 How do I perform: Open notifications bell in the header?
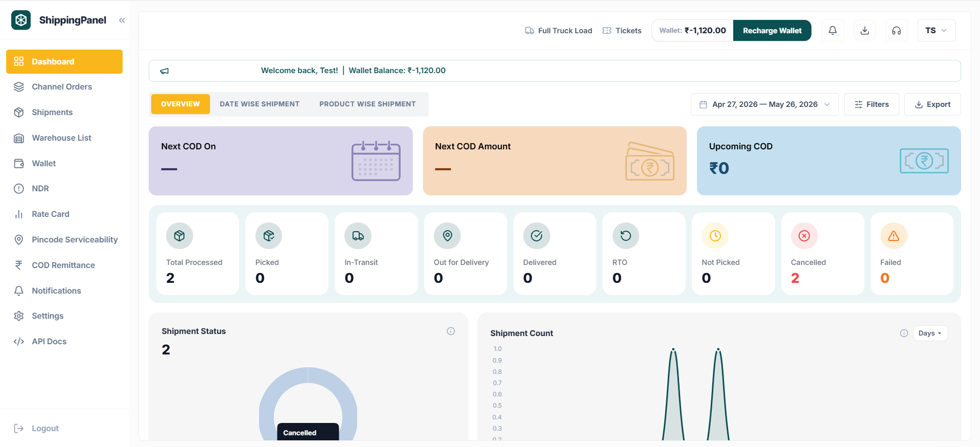tap(833, 31)
